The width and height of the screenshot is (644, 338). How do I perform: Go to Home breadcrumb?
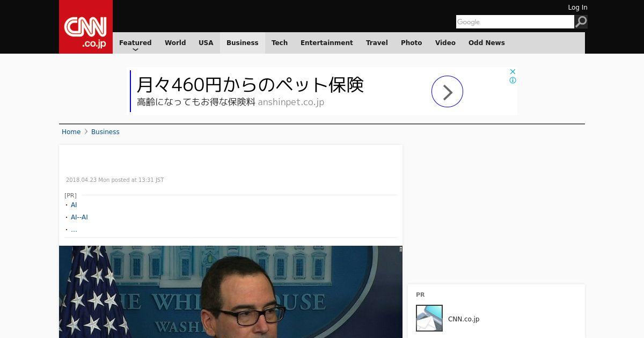71,132
